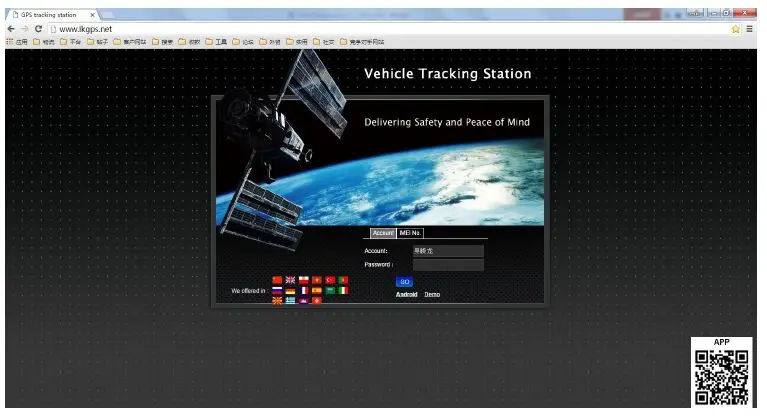Image resolution: width=767 pixels, height=419 pixels.
Task: Switch to the Account login tab
Action: pos(383,233)
